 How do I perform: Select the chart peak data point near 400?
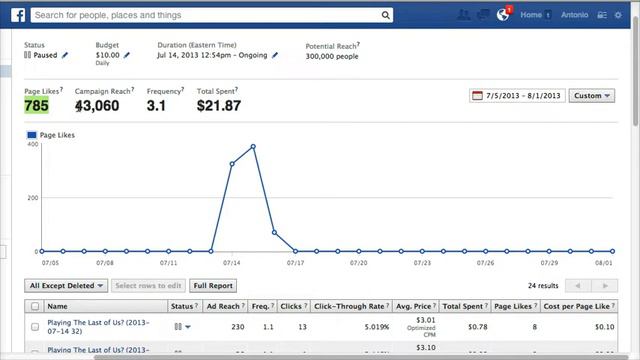point(253,147)
